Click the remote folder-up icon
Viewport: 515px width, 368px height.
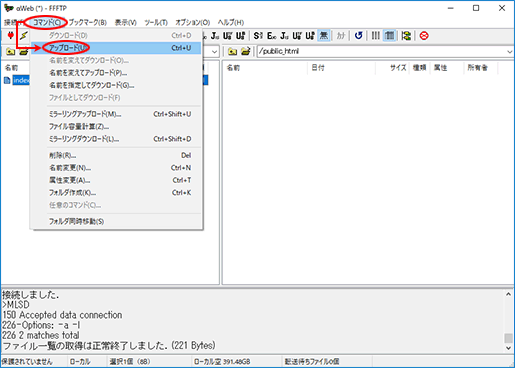click(x=233, y=51)
